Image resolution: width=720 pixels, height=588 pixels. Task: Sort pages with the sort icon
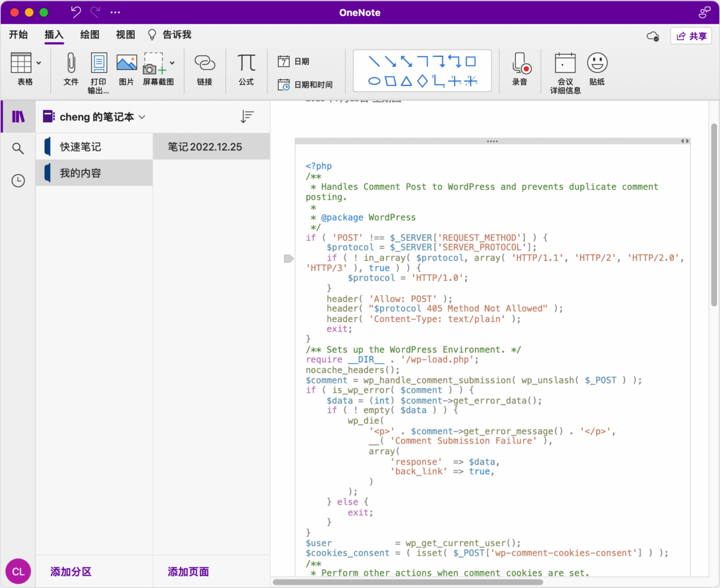[x=247, y=117]
